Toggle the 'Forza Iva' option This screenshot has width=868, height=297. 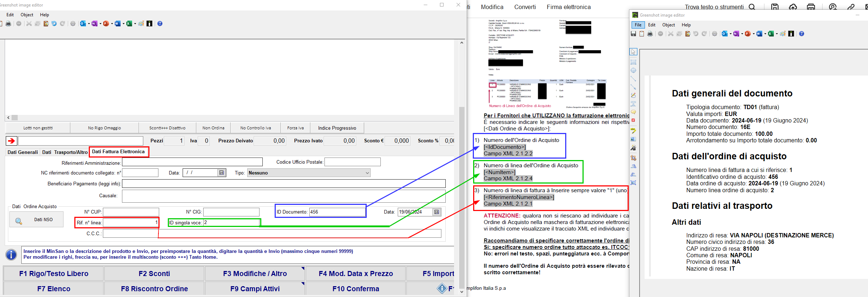[x=295, y=128]
